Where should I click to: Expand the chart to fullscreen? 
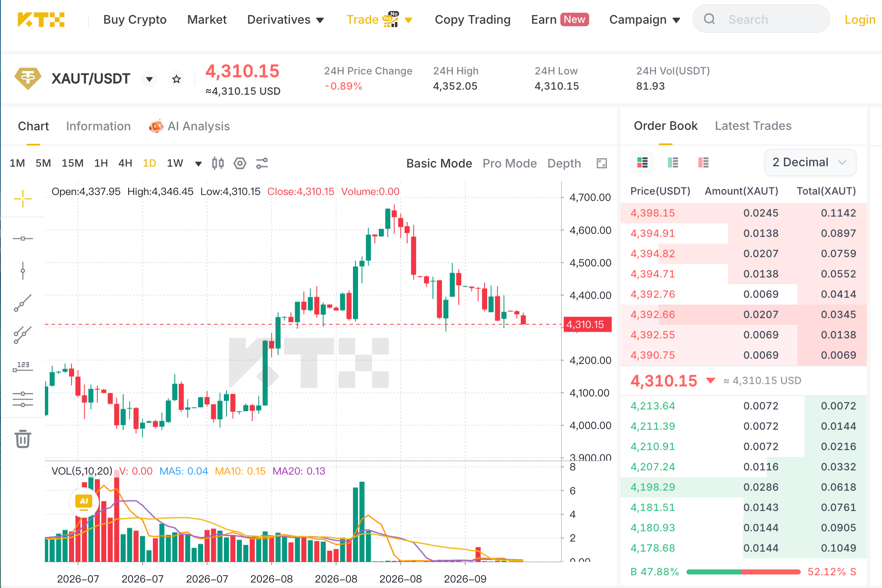pos(602,163)
